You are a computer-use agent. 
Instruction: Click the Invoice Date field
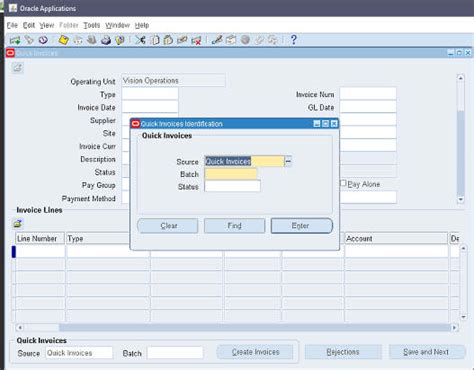150,107
